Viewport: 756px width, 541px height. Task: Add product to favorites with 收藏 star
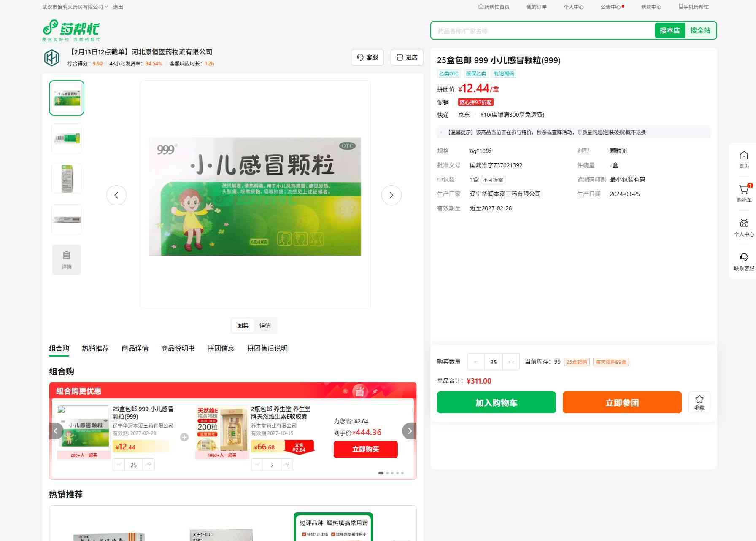pyautogui.click(x=699, y=402)
